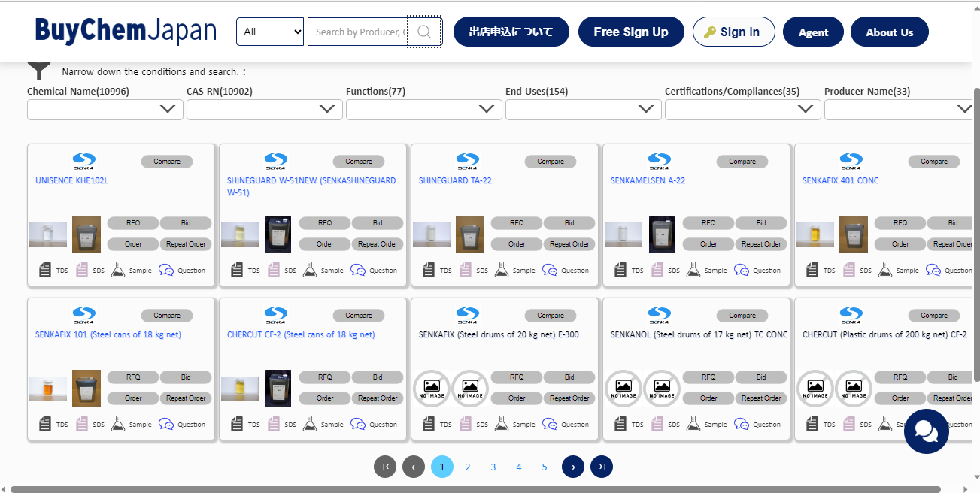The width and height of the screenshot is (980, 493).
Task: Expand the CAS RN filter dropdown
Action: click(265, 109)
